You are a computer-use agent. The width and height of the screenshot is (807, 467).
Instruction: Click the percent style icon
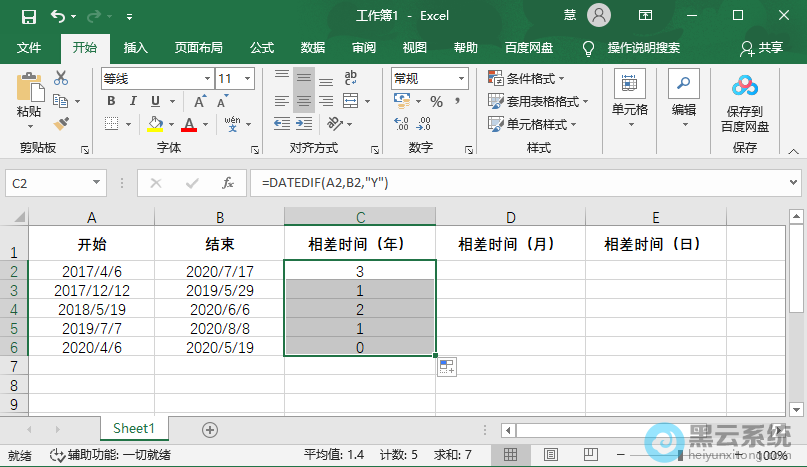[x=436, y=101]
